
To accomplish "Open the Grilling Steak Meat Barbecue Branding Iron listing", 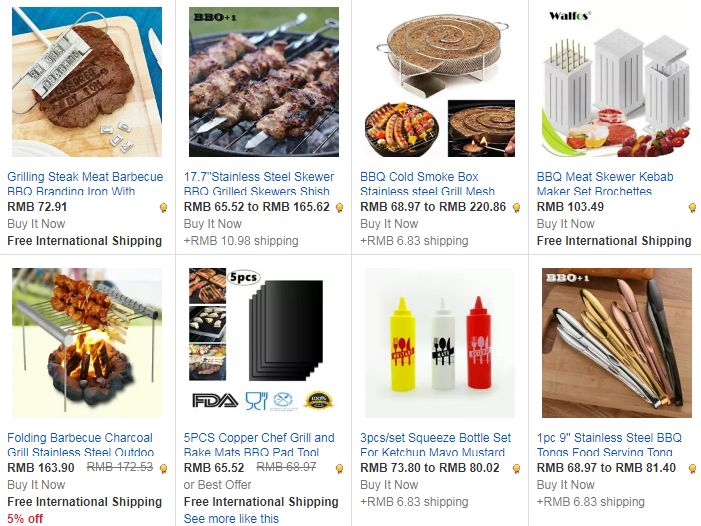I will click(x=85, y=183).
